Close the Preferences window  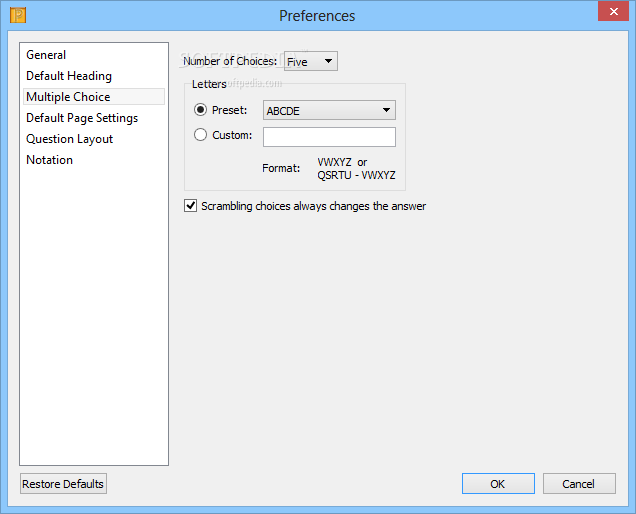click(x=613, y=11)
